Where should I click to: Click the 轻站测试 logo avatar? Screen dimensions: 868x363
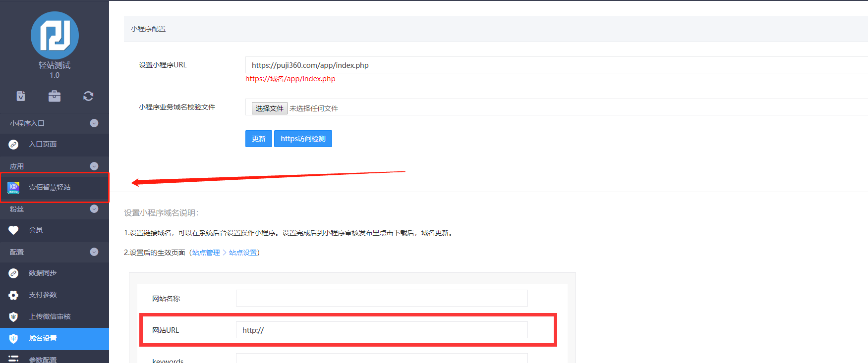pos(55,36)
